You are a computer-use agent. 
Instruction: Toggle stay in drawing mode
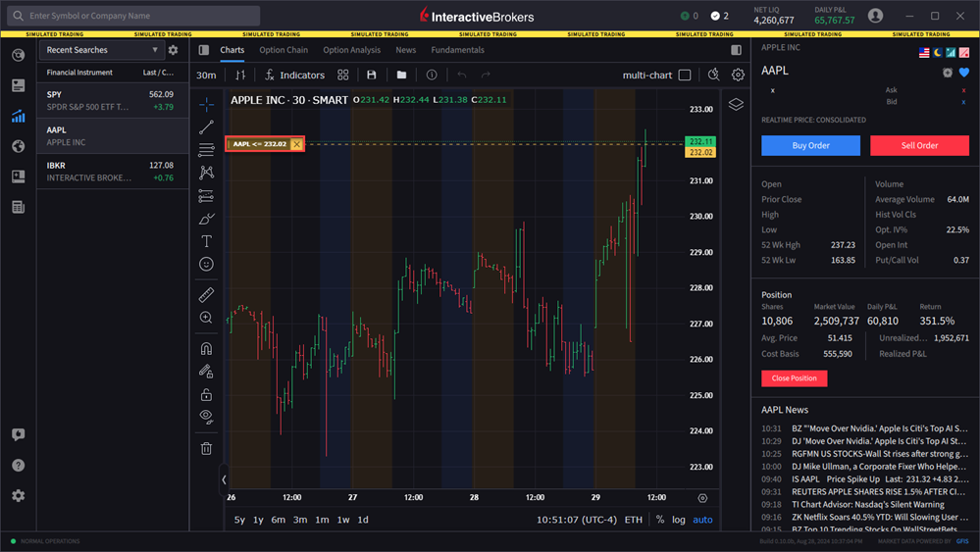206,372
